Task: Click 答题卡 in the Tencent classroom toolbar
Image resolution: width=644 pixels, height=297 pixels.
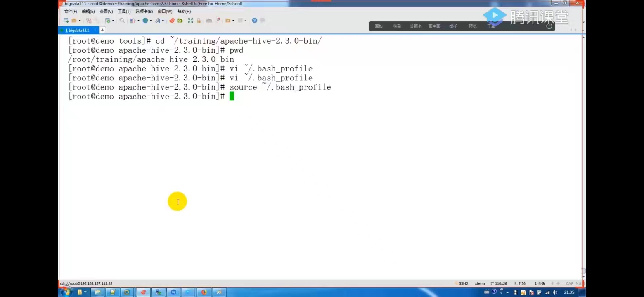Action: click(x=416, y=26)
